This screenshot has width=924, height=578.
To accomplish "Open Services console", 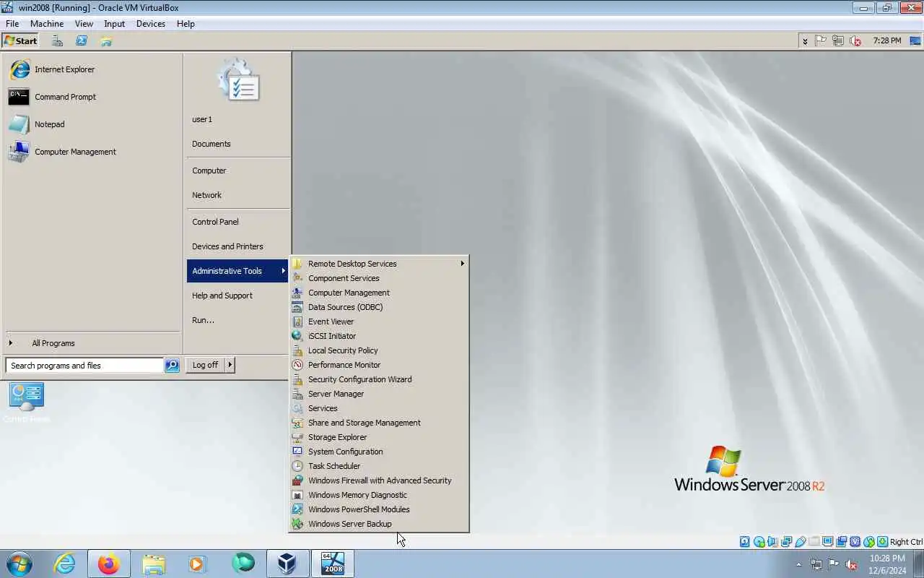I will [x=378, y=408].
